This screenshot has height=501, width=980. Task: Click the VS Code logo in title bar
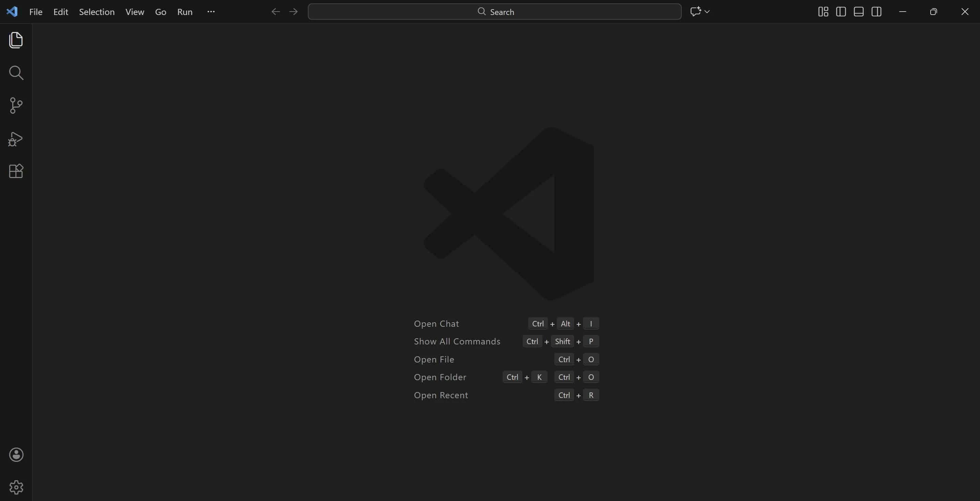(x=12, y=12)
